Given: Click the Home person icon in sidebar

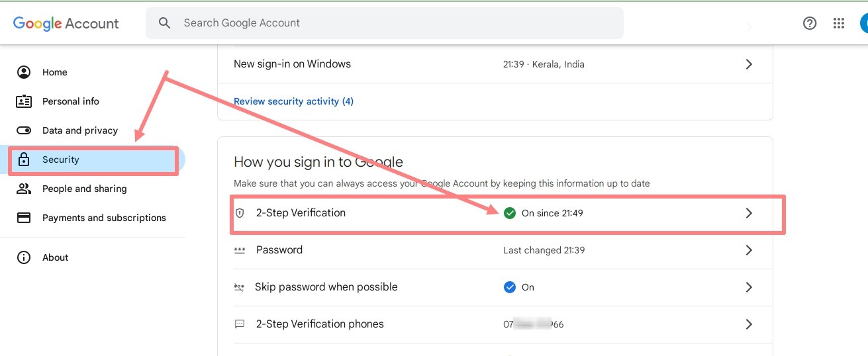Looking at the screenshot, I should click(24, 72).
